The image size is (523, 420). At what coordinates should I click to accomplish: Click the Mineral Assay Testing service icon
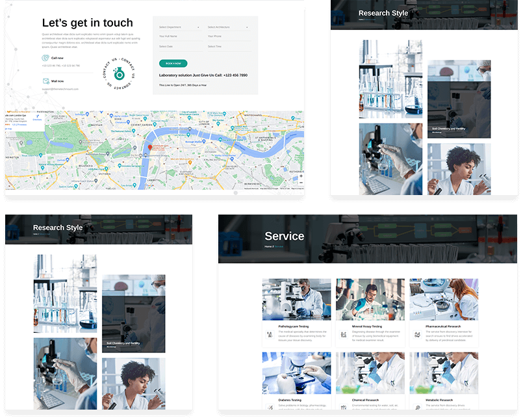[x=344, y=334]
